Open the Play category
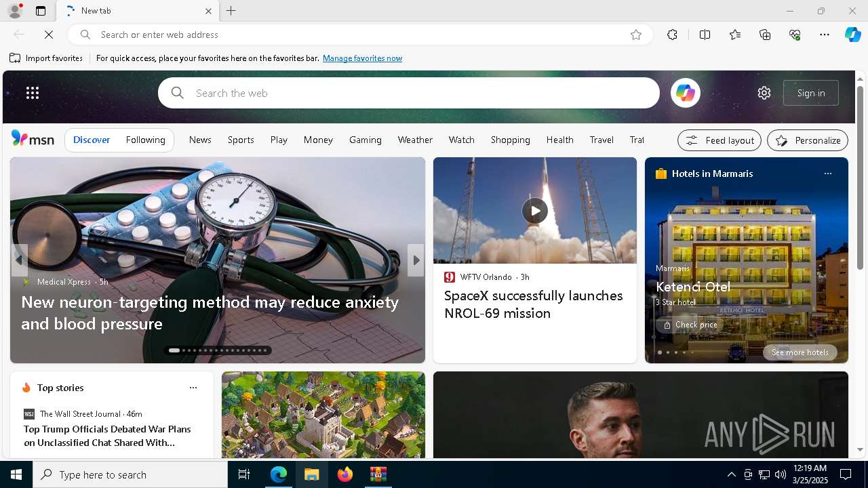Screen dimensions: 868x488 click(x=279, y=140)
